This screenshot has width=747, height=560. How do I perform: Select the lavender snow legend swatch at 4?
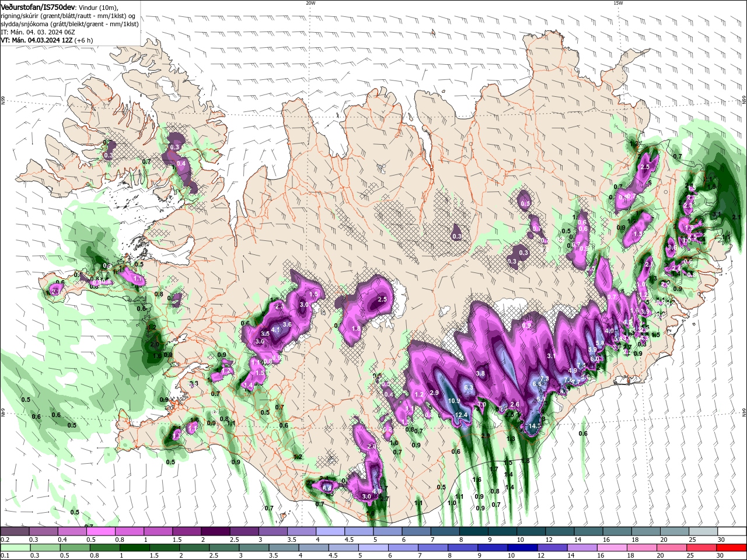coord(330,531)
